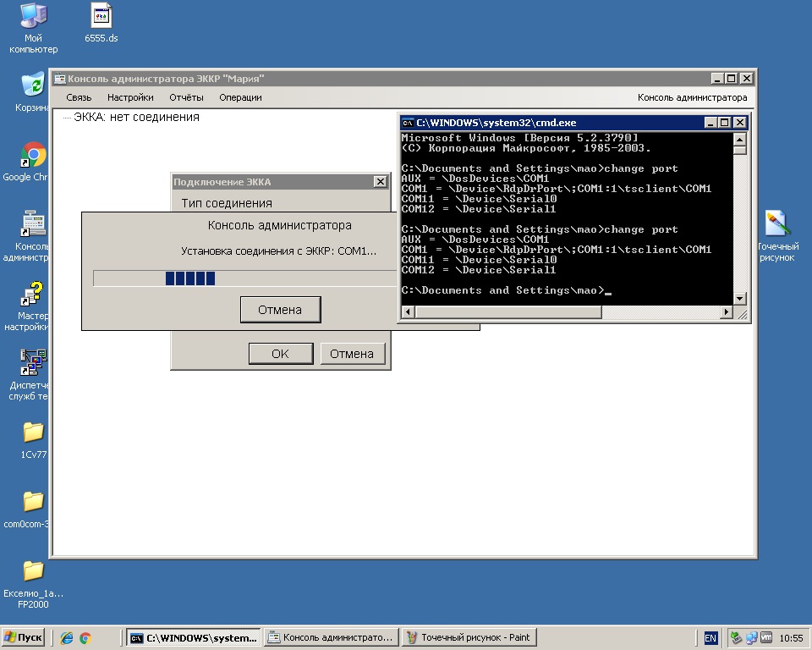Click the Google Chrome desktop shortcut
This screenshot has width=812, height=650.
pos(33,156)
